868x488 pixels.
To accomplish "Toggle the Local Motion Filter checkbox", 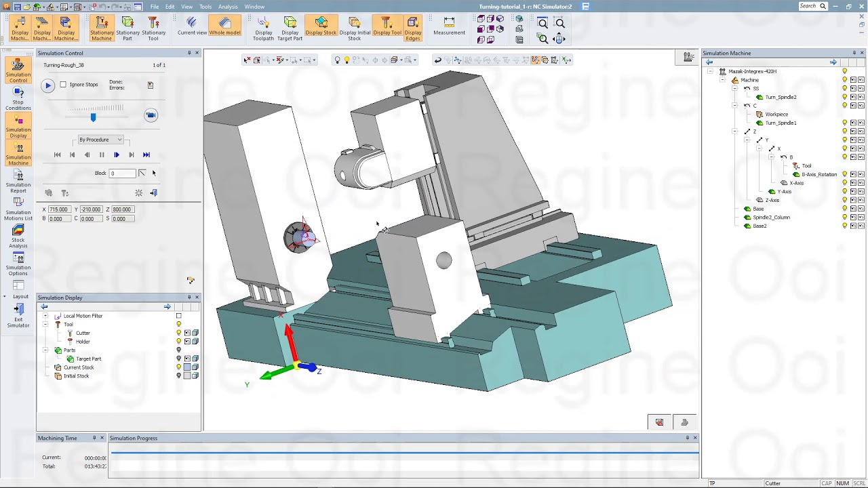I will click(179, 316).
